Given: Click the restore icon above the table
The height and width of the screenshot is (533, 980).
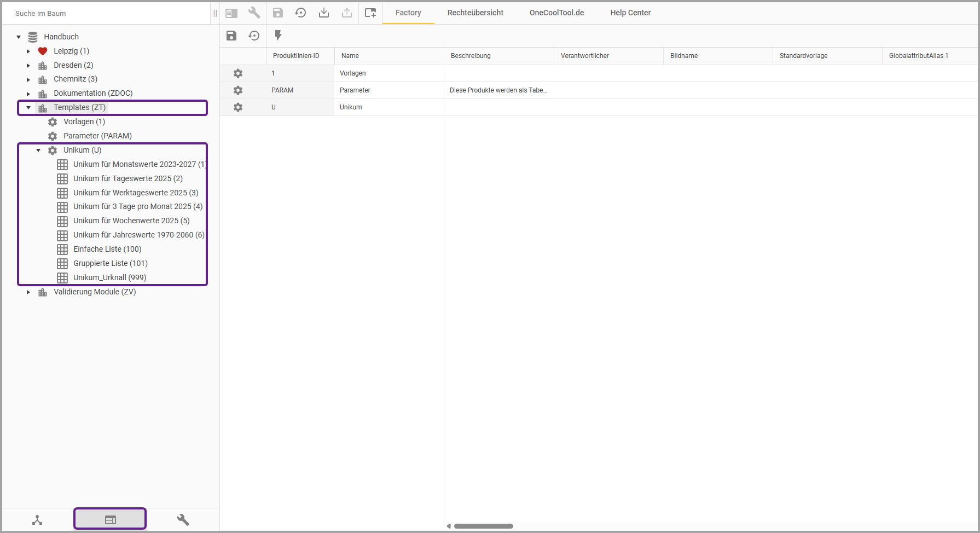Looking at the screenshot, I should click(x=254, y=36).
